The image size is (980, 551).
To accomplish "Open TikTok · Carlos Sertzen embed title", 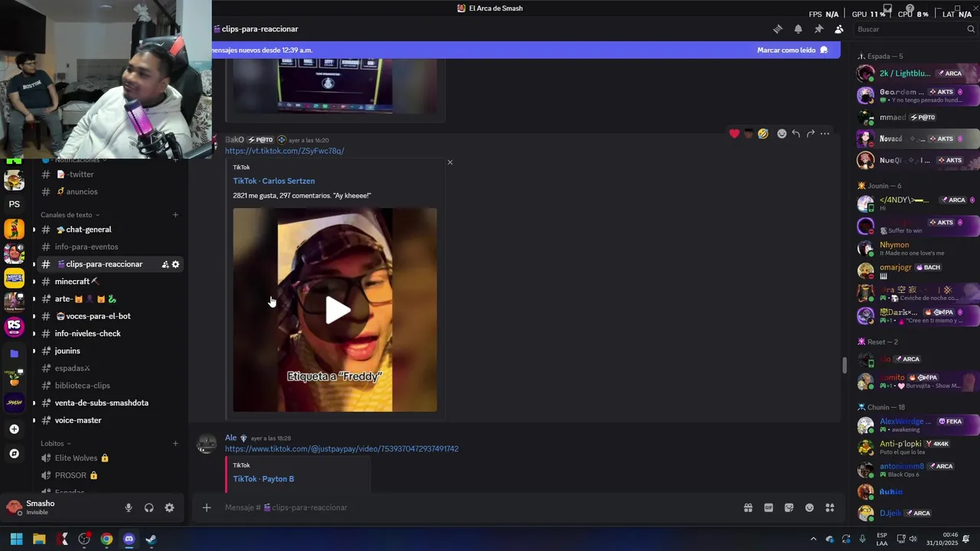I will pyautogui.click(x=273, y=181).
